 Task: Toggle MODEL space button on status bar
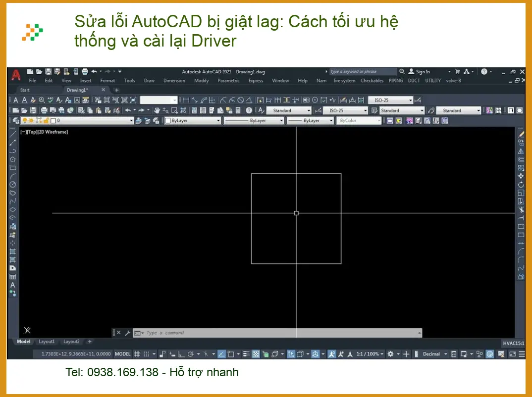pyautogui.click(x=122, y=354)
